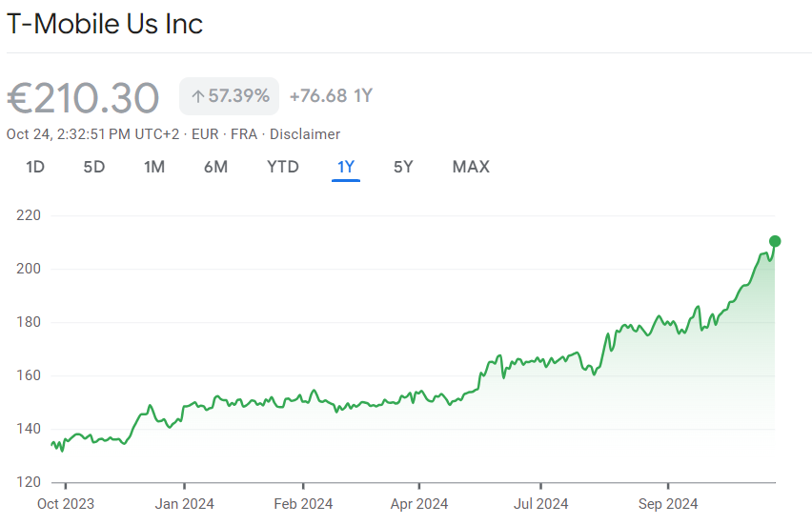Click the 140 y-axis label
Screen dimensions: 812x525
(x=29, y=429)
